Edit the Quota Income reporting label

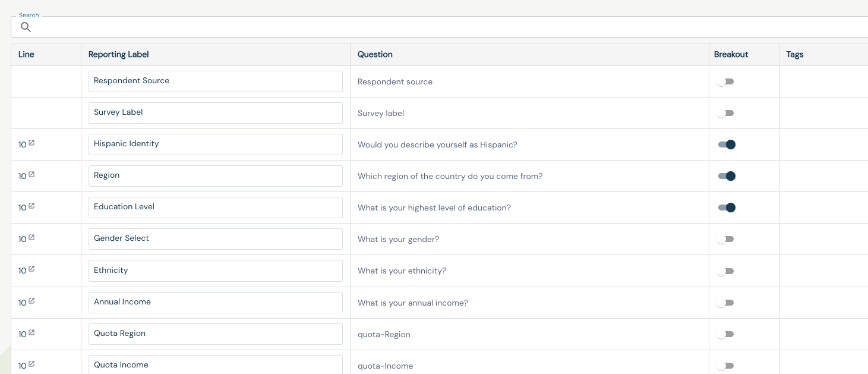(x=216, y=364)
